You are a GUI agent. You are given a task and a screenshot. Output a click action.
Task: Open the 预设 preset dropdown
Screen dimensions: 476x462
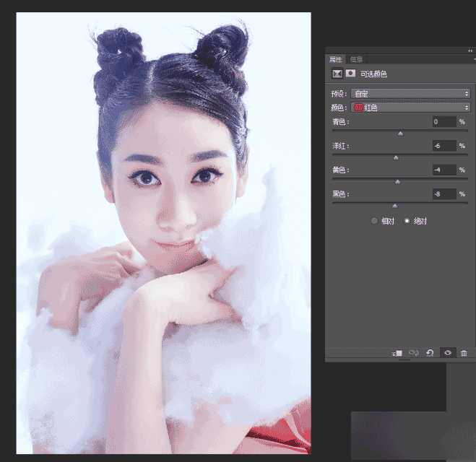[410, 94]
